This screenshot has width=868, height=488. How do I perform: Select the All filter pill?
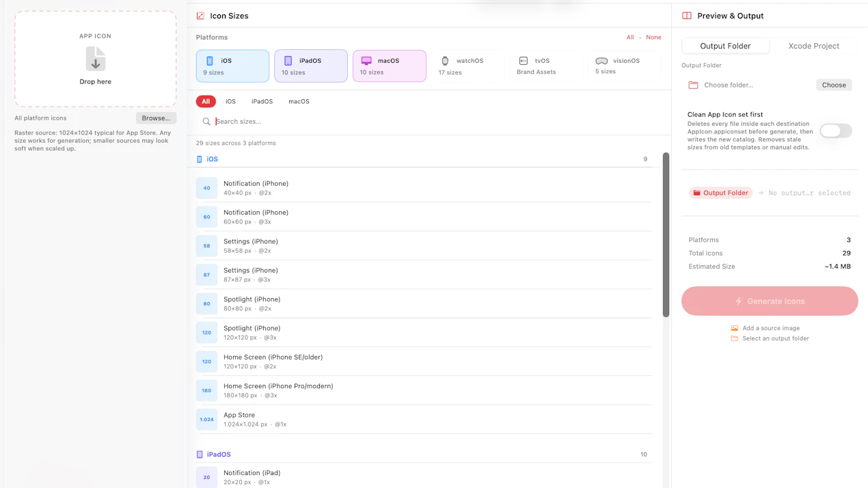point(206,101)
